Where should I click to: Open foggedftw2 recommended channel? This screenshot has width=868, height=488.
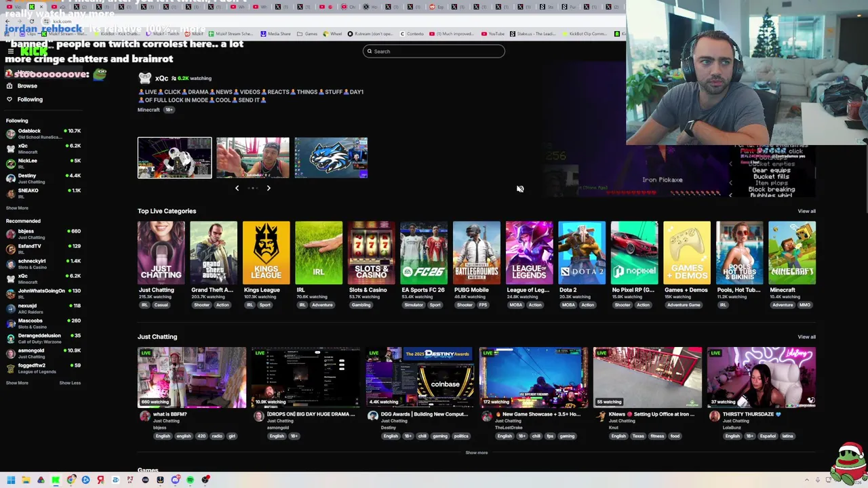click(43, 368)
